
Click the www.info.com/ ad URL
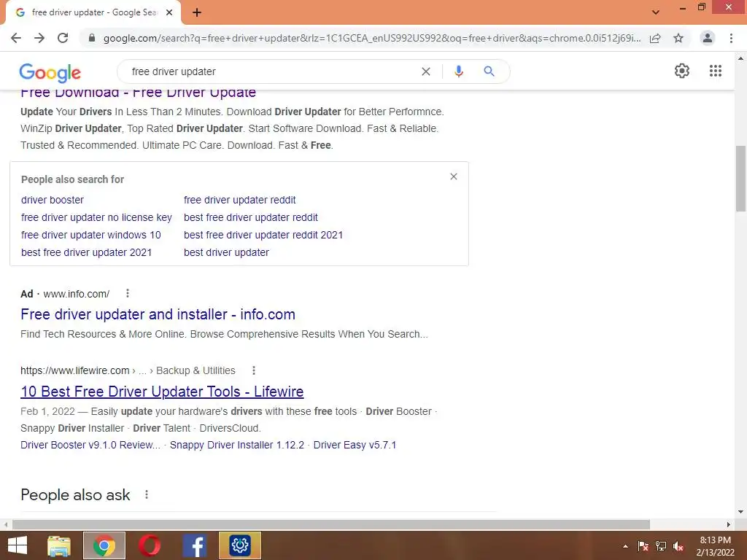pyautogui.click(x=76, y=294)
